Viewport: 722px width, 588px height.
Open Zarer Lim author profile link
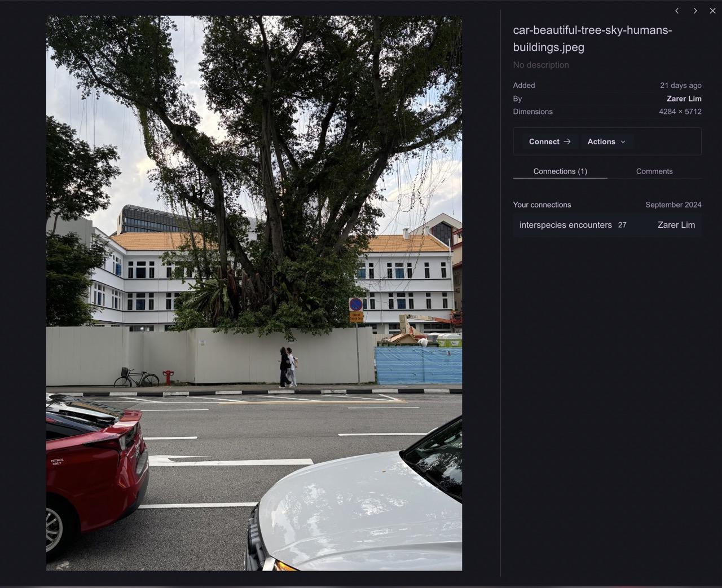pos(684,99)
